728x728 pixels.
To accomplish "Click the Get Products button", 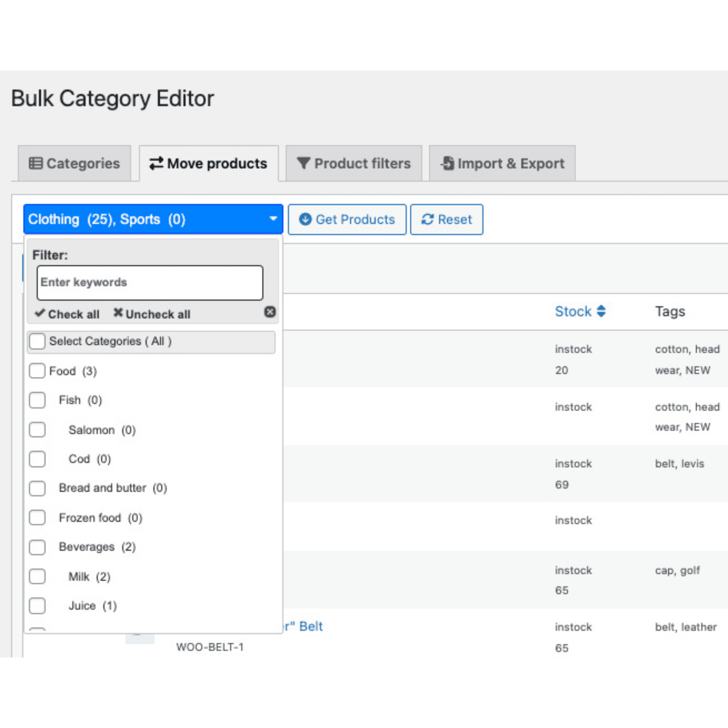I will pyautogui.click(x=347, y=219).
